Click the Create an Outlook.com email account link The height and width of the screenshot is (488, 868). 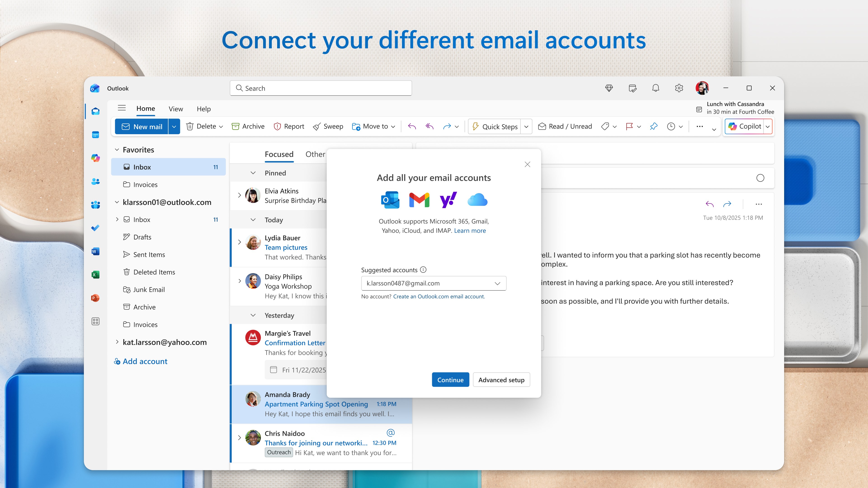tap(439, 296)
